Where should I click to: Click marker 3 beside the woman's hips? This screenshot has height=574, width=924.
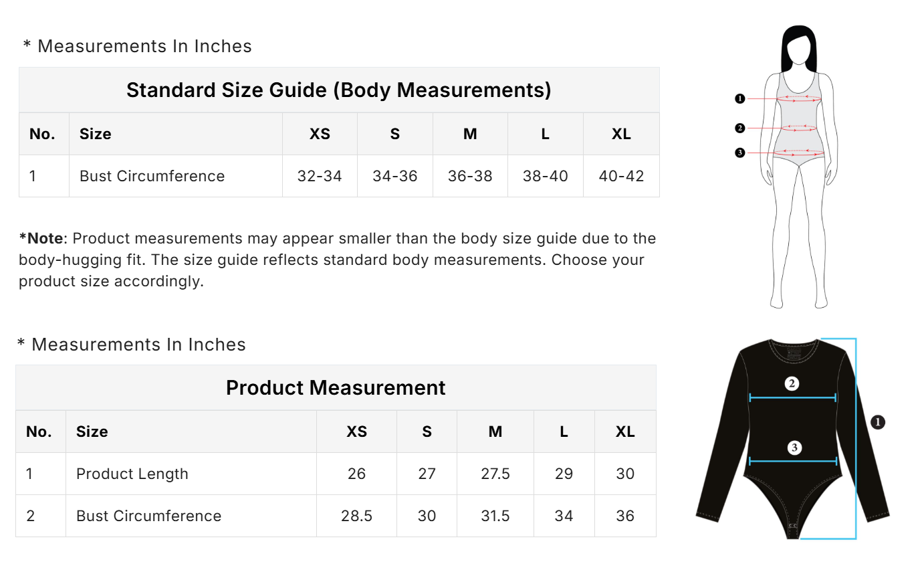click(739, 153)
